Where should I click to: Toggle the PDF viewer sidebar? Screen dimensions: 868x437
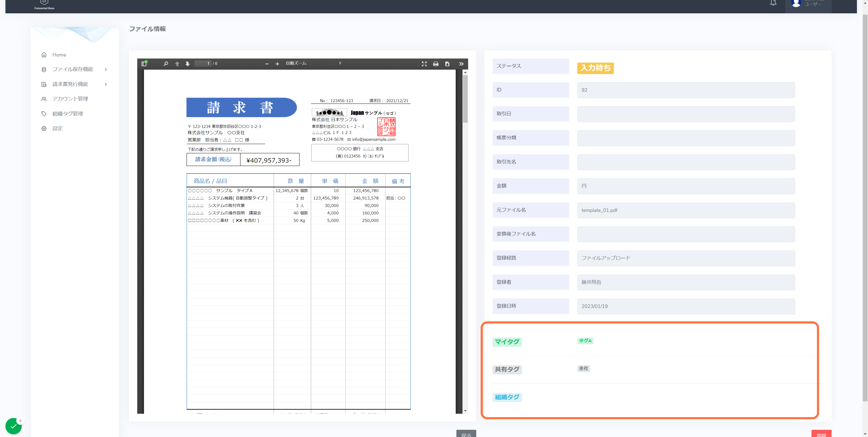click(144, 64)
